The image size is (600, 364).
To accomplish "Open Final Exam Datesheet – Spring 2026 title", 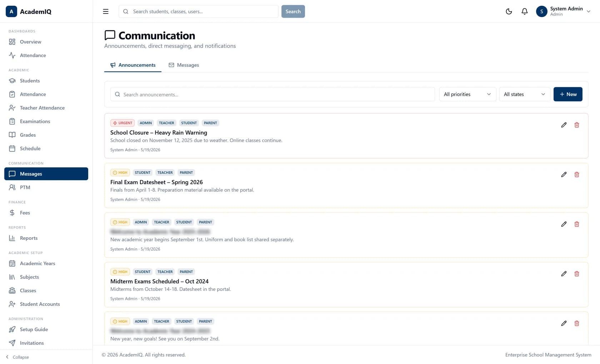I will pos(156,182).
